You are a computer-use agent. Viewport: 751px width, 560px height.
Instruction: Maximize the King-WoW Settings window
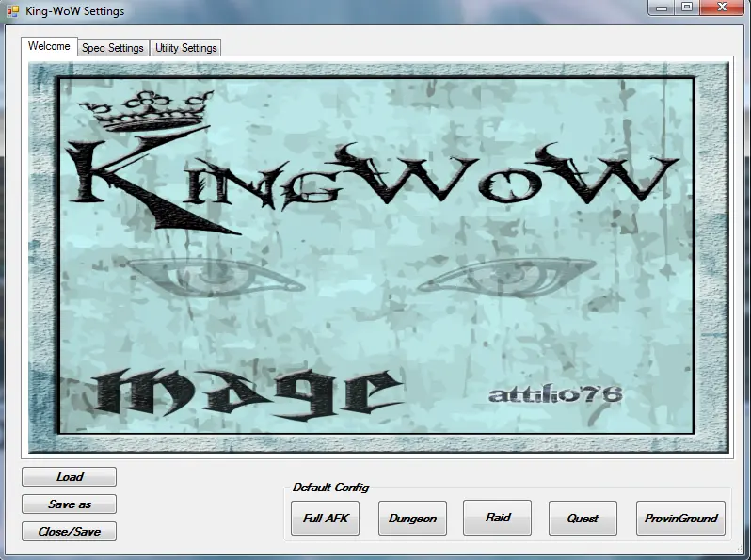point(687,8)
